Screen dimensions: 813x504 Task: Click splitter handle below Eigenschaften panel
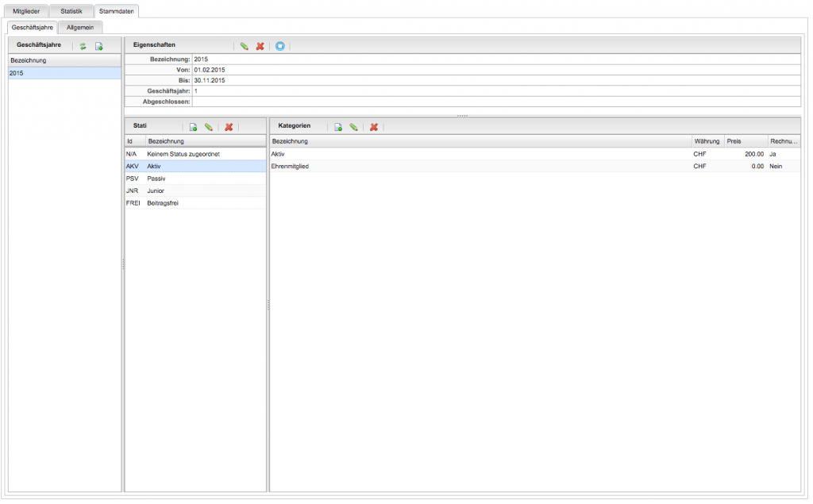[463, 116]
